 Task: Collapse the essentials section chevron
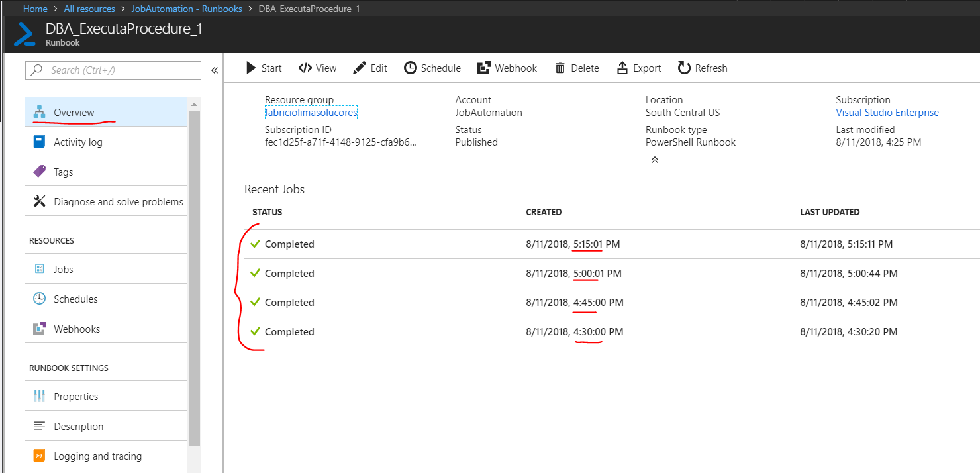[x=654, y=160]
